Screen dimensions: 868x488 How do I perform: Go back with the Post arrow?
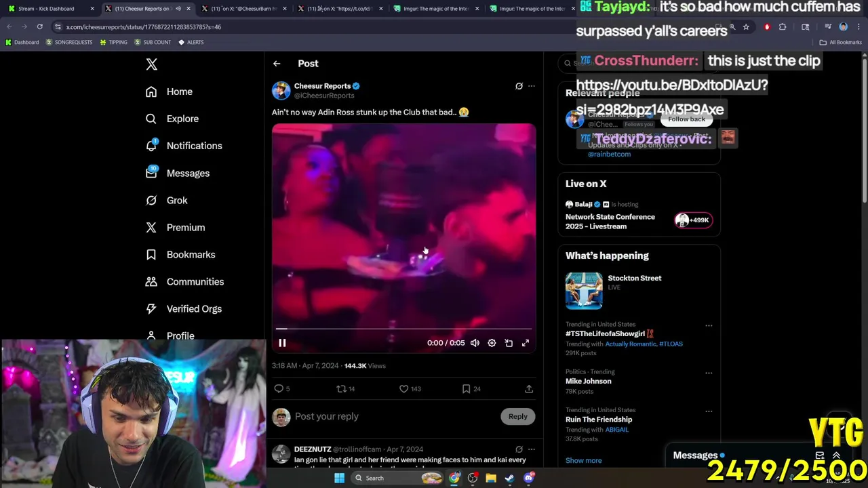point(277,64)
